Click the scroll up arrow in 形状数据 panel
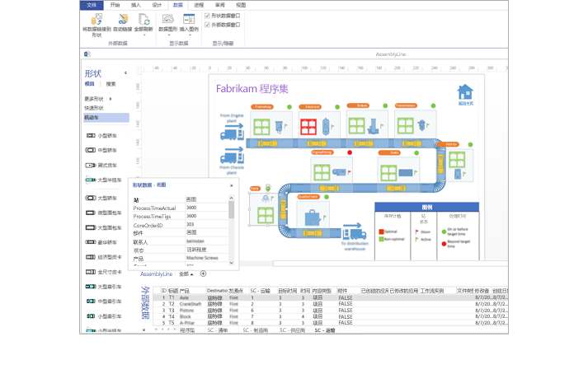This screenshot has width=588, height=374. click(x=232, y=198)
